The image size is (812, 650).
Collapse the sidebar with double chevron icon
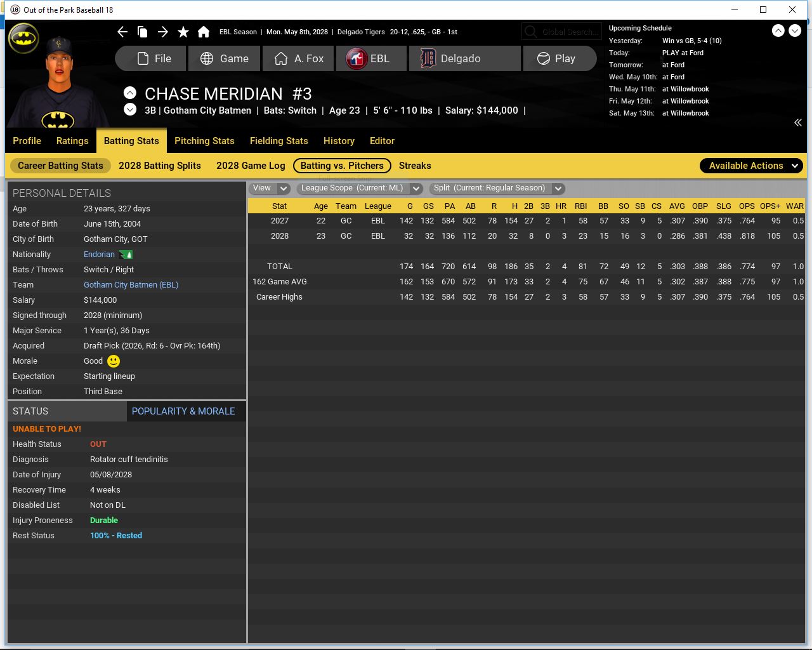tap(798, 123)
